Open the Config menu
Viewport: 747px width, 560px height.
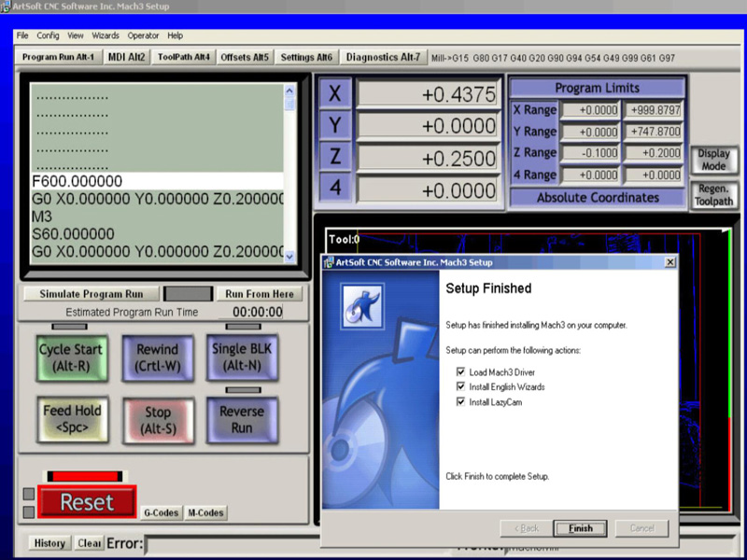48,35
